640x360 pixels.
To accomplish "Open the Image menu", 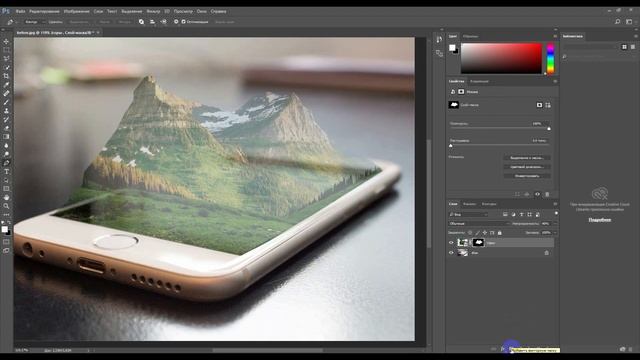I will pyautogui.click(x=76, y=11).
